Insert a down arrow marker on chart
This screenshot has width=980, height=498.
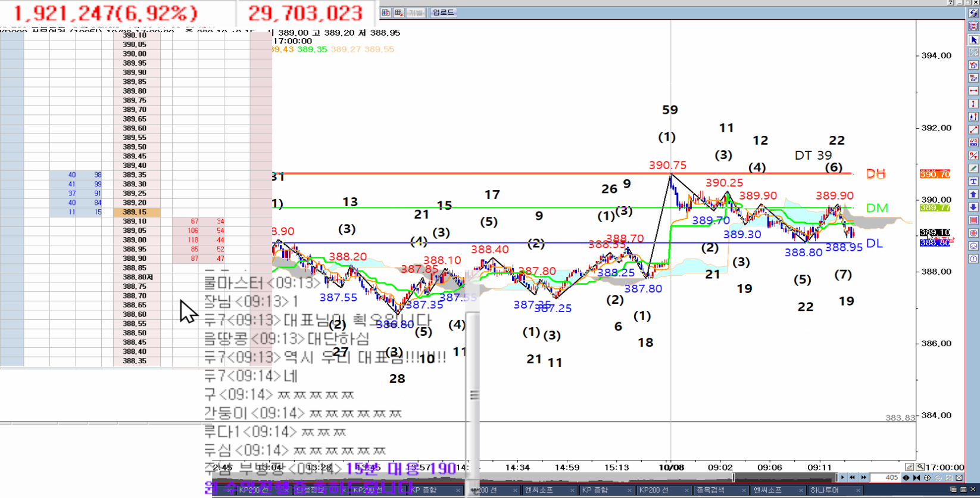tap(973, 207)
